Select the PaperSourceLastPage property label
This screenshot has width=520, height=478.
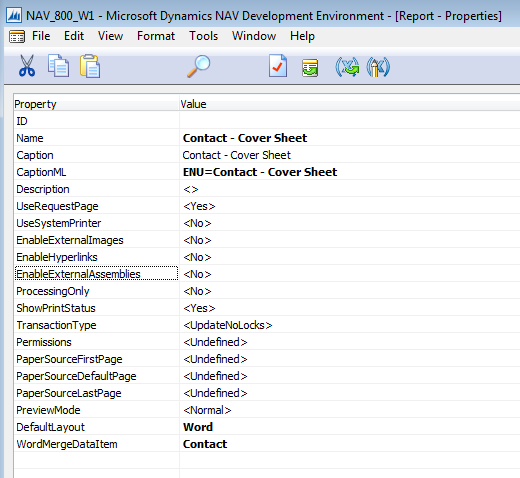pyautogui.click(x=69, y=393)
